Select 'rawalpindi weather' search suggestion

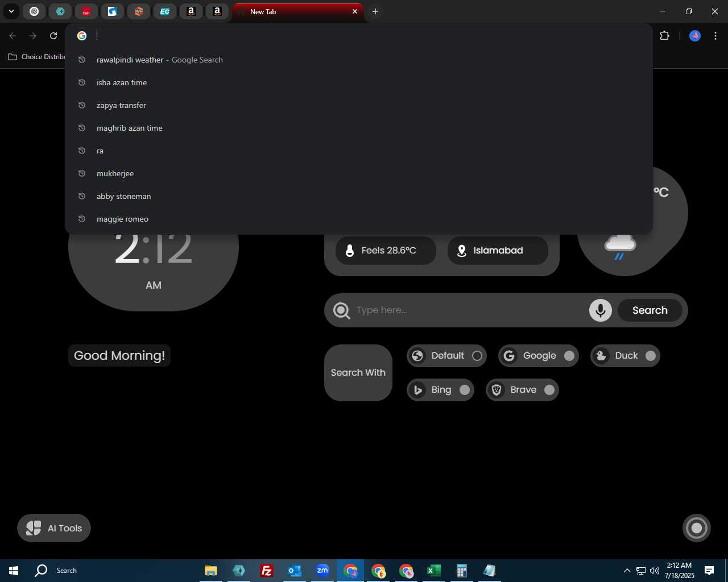point(359,60)
